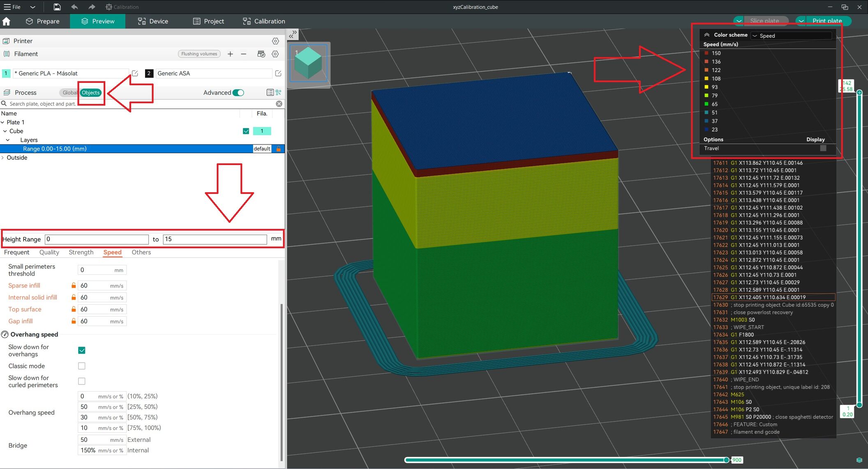Toggle Travel display checkbox
The width and height of the screenshot is (868, 469).
click(823, 148)
